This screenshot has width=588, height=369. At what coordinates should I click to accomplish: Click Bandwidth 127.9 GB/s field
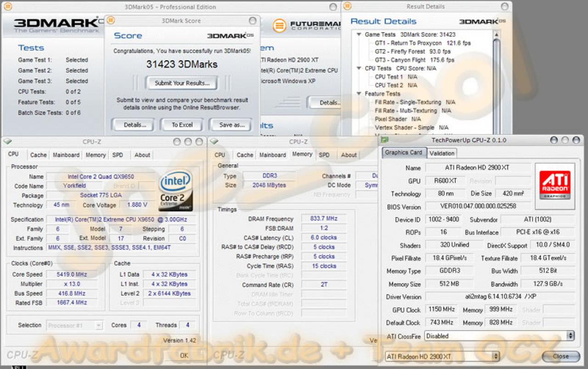548,284
